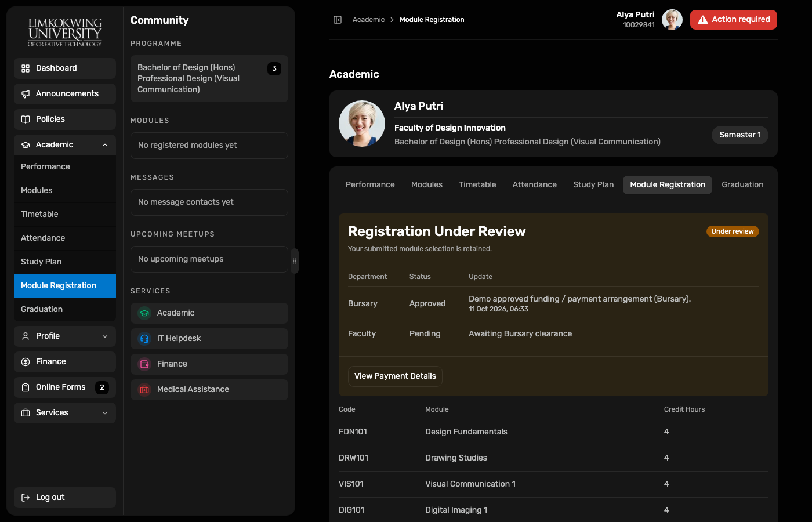Click the Announcements megaphone icon
Screen dimensions: 812x522
coord(26,94)
